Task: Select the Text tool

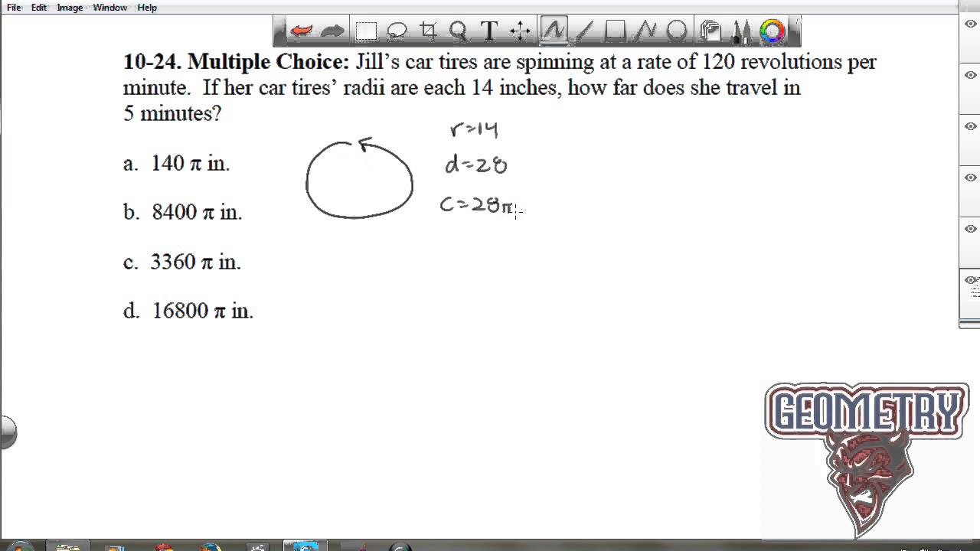Action: (488, 31)
